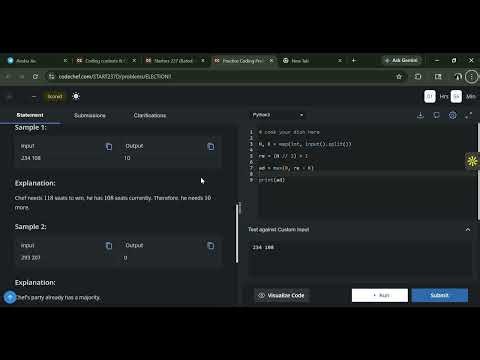Open browser extensions puzzle icon
Image resolution: width=480 pixels, height=360 pixels.
(418, 77)
